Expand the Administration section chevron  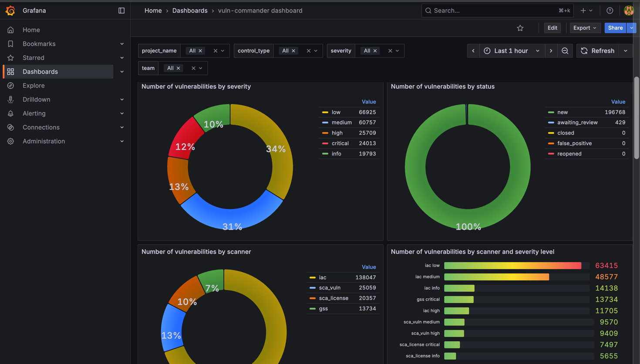122,142
